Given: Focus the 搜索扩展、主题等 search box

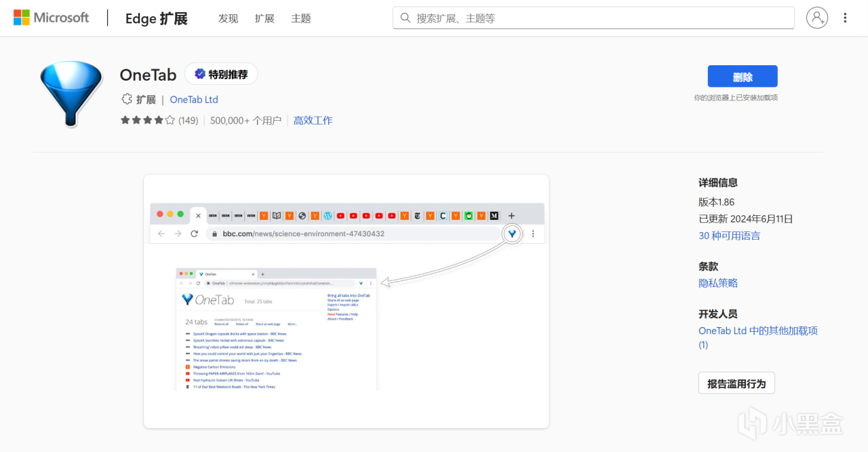Looking at the screenshot, I should 593,18.
